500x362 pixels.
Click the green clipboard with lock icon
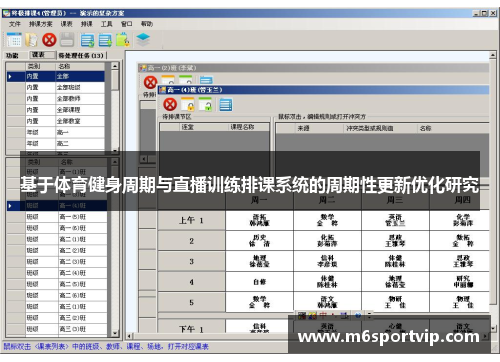click(122, 40)
